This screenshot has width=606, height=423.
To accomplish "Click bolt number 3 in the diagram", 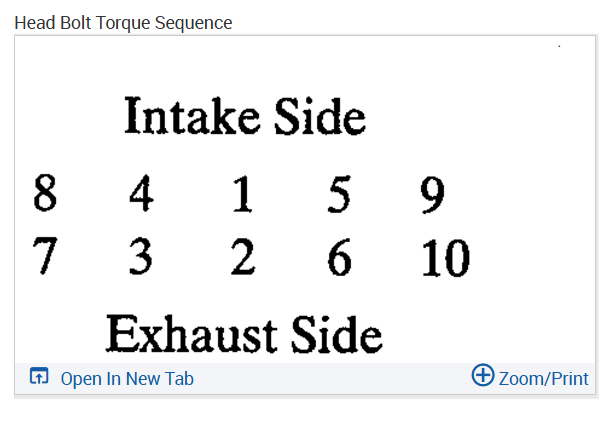I will 141,258.
